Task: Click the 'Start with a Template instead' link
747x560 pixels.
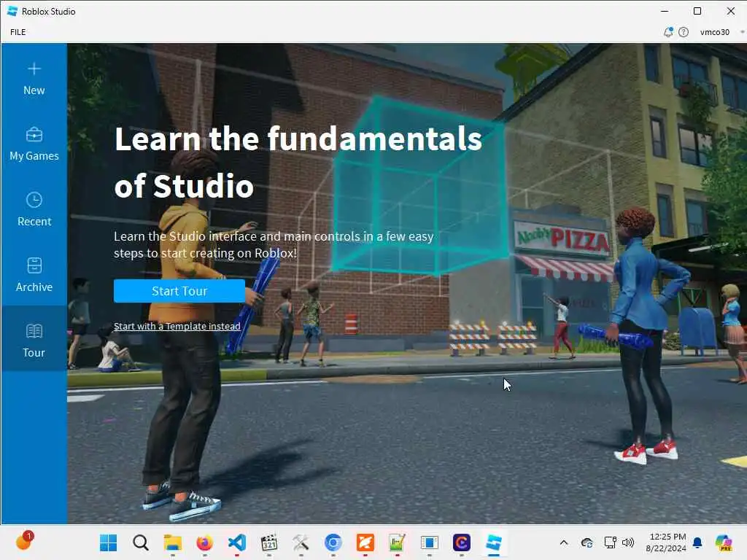Action: click(177, 326)
